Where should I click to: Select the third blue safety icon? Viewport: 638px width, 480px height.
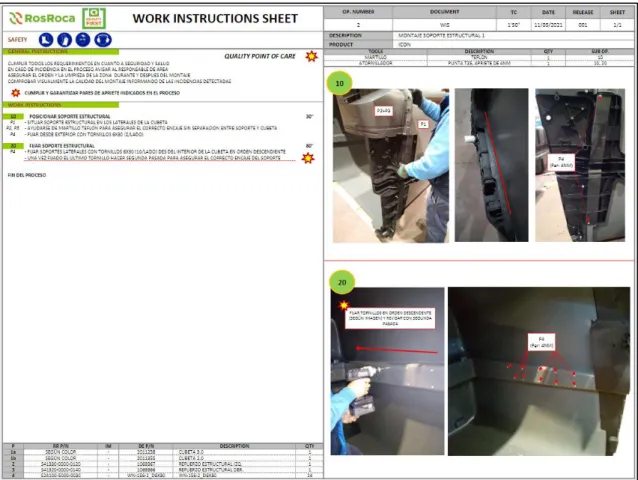(x=83, y=40)
